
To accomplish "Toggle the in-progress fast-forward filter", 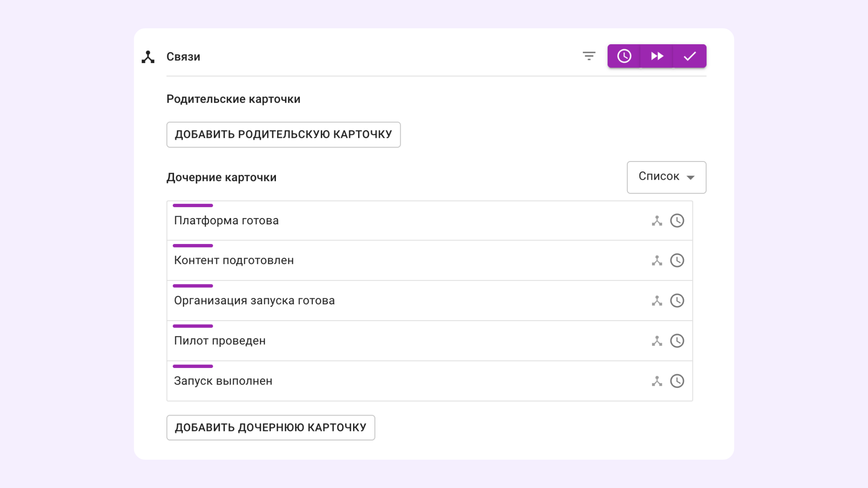I will (657, 56).
